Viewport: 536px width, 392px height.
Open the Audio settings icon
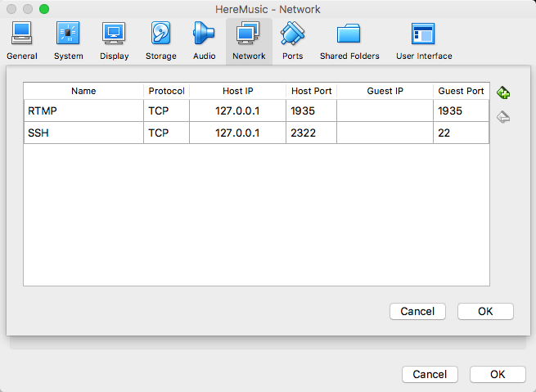pyautogui.click(x=204, y=41)
